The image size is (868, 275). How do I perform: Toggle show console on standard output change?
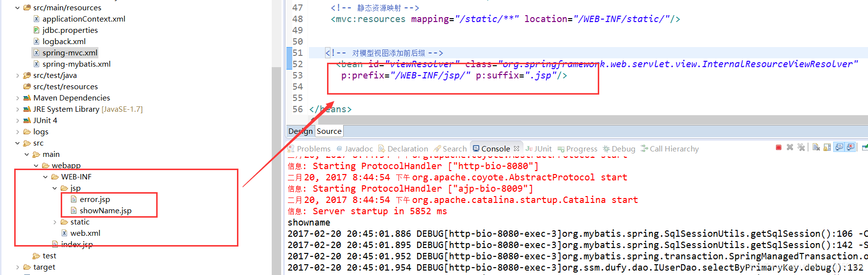coord(839,148)
